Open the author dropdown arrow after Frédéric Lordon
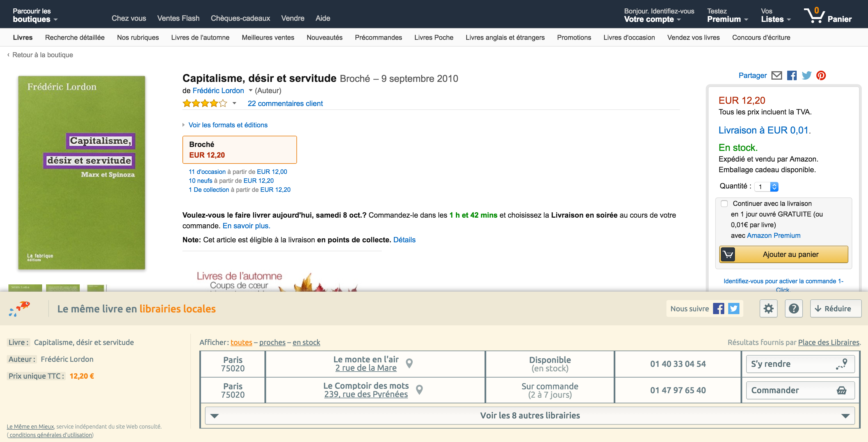 [250, 91]
